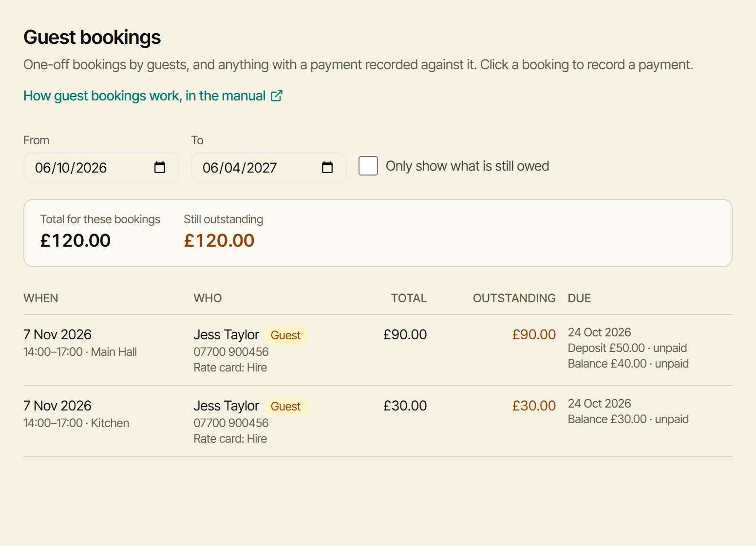Viewport: 756px width, 546px height.
Task: Click the due date 24 Oct 2026 in the Main Hall row
Action: [599, 332]
